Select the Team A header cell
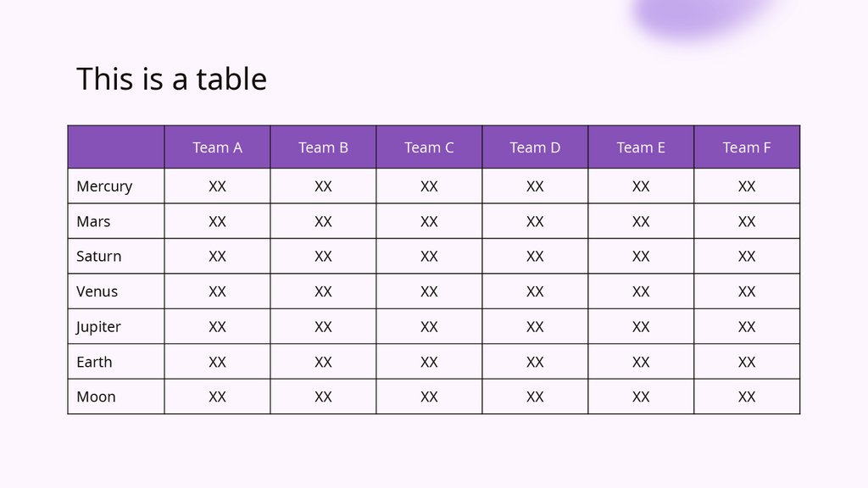Screen dimensions: 868x488 click(217, 147)
